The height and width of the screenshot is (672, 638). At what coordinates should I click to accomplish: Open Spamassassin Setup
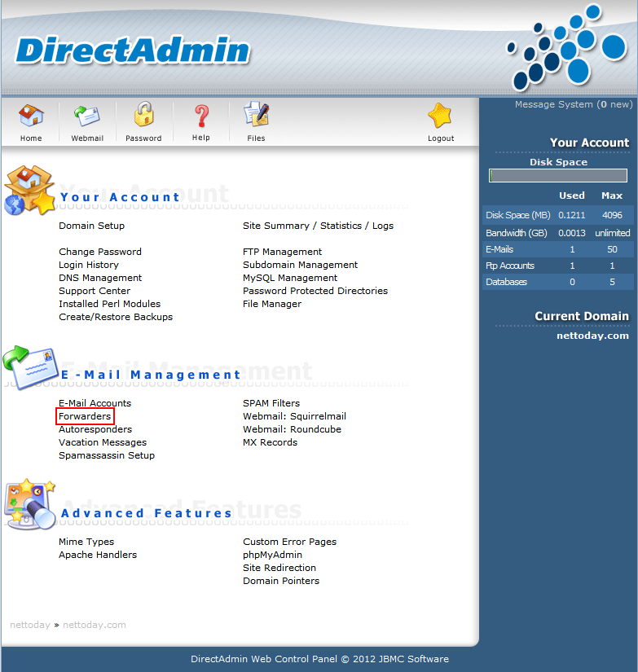(x=107, y=455)
